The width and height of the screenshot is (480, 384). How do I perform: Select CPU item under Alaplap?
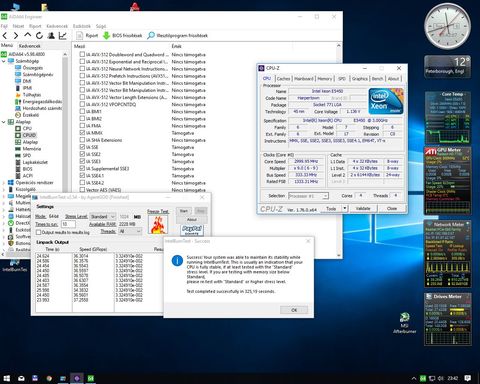(27, 128)
